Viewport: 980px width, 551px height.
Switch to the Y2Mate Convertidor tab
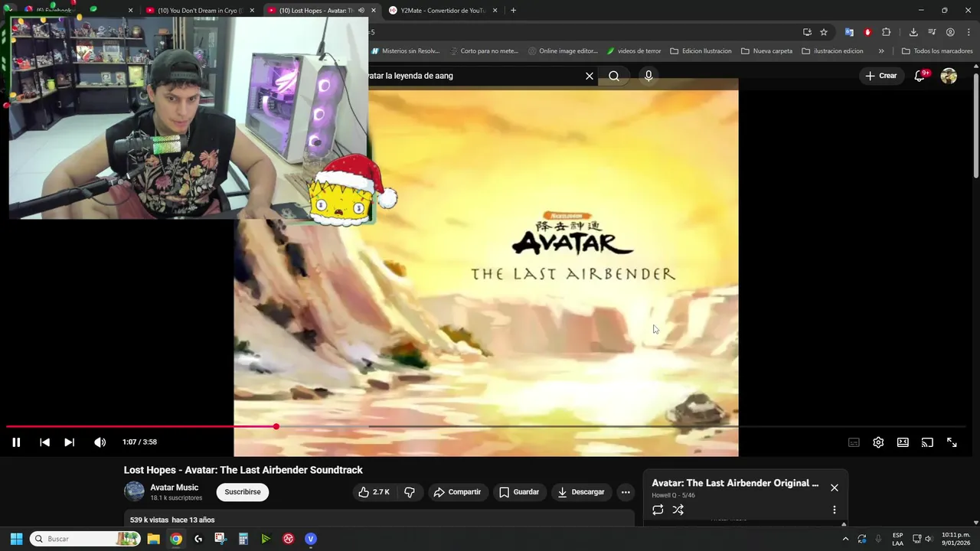(x=443, y=11)
